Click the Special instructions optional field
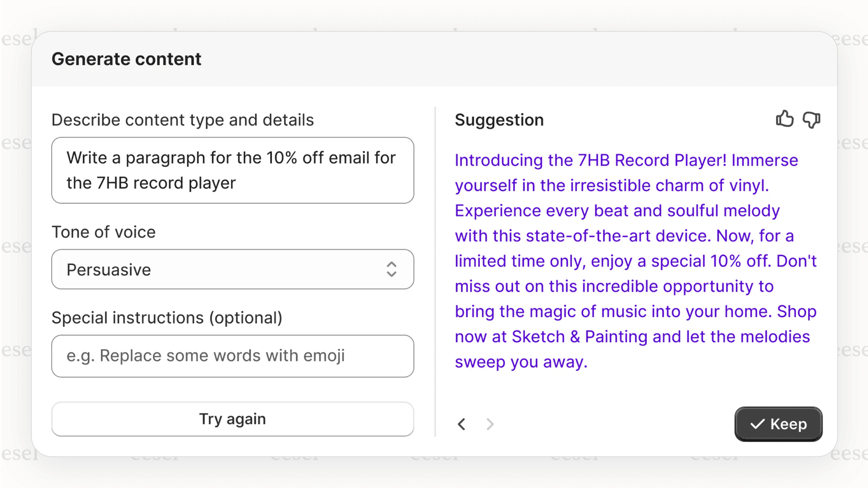 click(233, 356)
